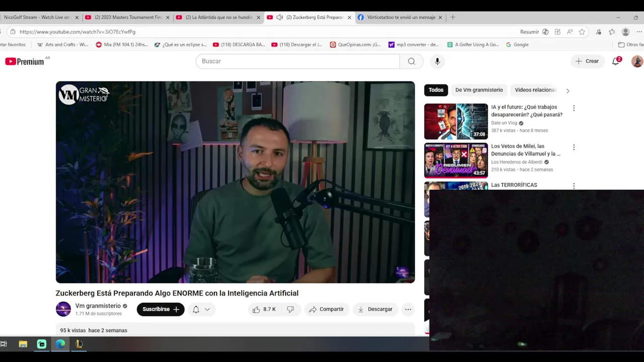Open QueOpinas.com bookmark
The height and width of the screenshot is (362, 644).
coord(355,45)
